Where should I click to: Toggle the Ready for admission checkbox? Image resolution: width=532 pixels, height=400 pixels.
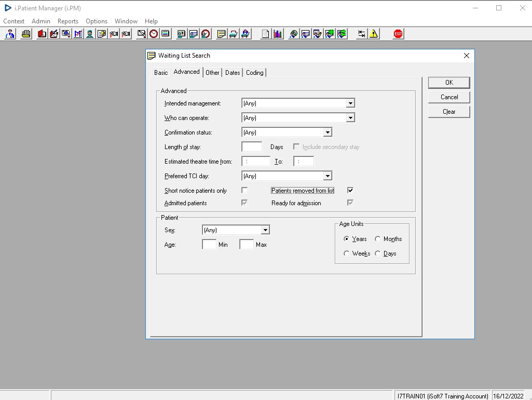pyautogui.click(x=350, y=203)
